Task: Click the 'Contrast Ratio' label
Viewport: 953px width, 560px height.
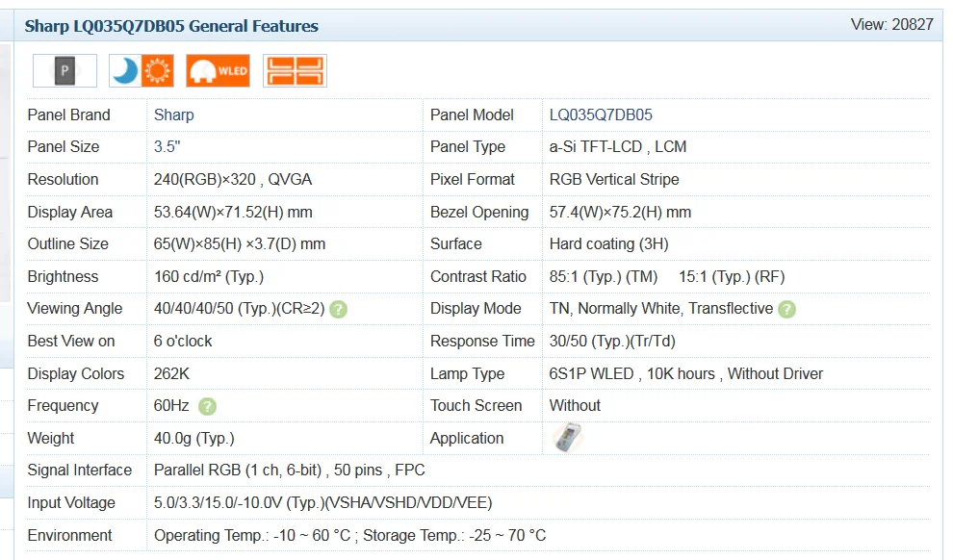Action: click(x=478, y=277)
